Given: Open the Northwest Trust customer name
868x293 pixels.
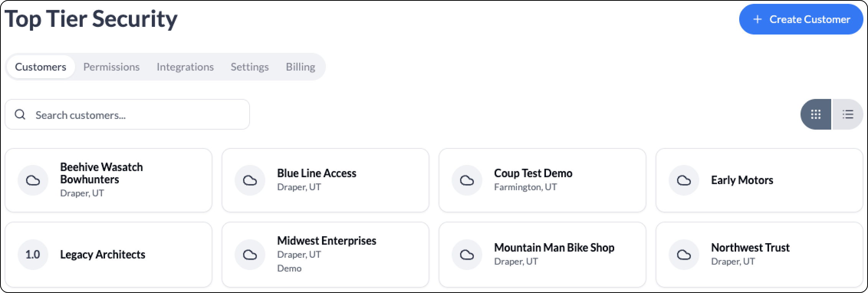Looking at the screenshot, I should [x=750, y=247].
